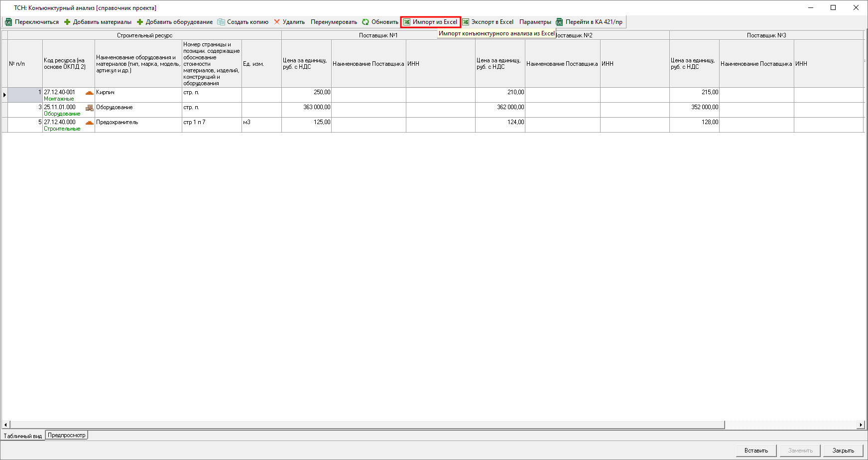Viewport: 868px width, 460px height.
Task: Add materials with Добавить материалы
Action: (x=98, y=22)
